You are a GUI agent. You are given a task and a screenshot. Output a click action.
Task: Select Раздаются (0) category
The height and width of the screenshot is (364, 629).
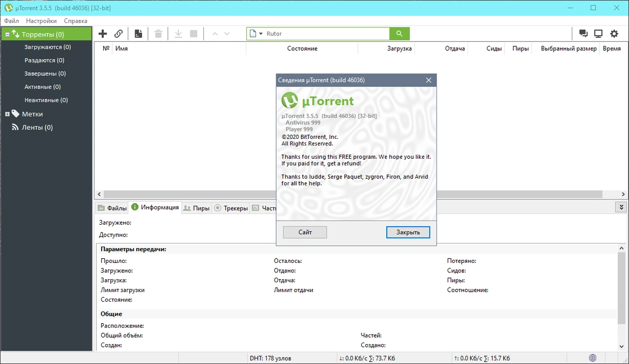(45, 60)
